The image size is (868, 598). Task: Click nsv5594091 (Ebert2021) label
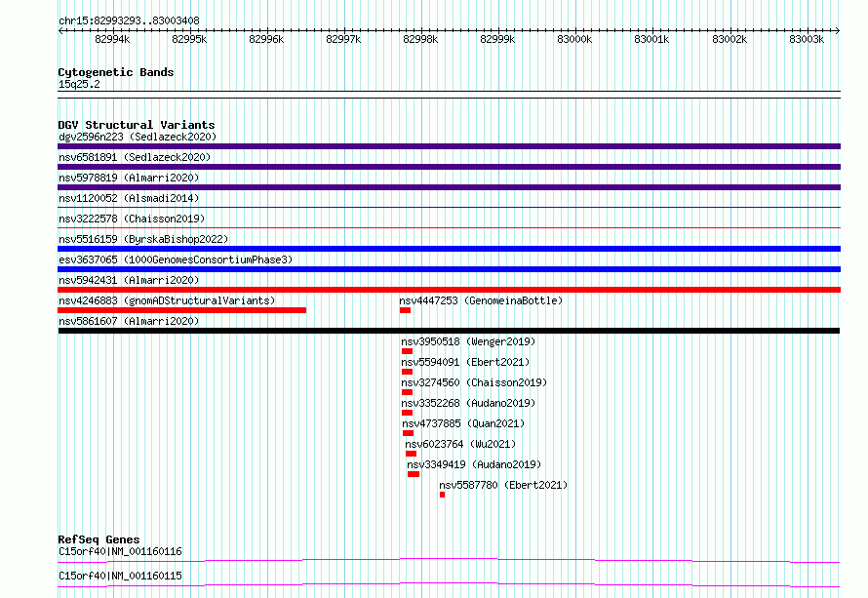point(465,362)
